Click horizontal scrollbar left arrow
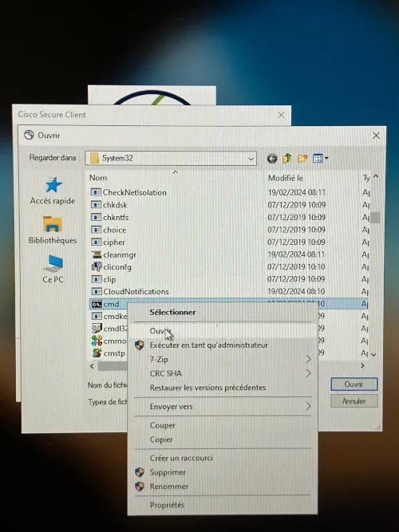399x532 pixels. coord(92,366)
